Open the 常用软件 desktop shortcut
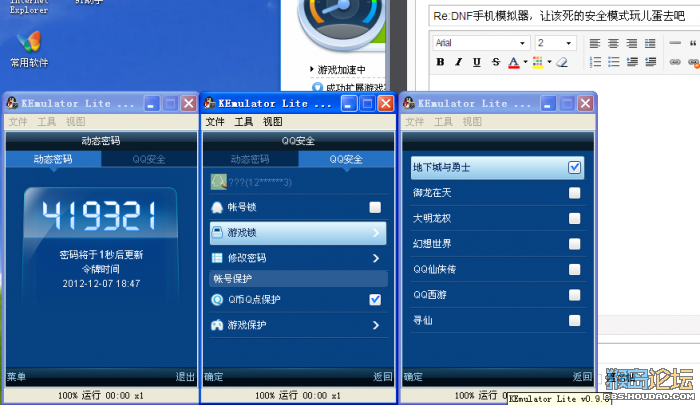This screenshot has width=700, height=405. point(29,49)
